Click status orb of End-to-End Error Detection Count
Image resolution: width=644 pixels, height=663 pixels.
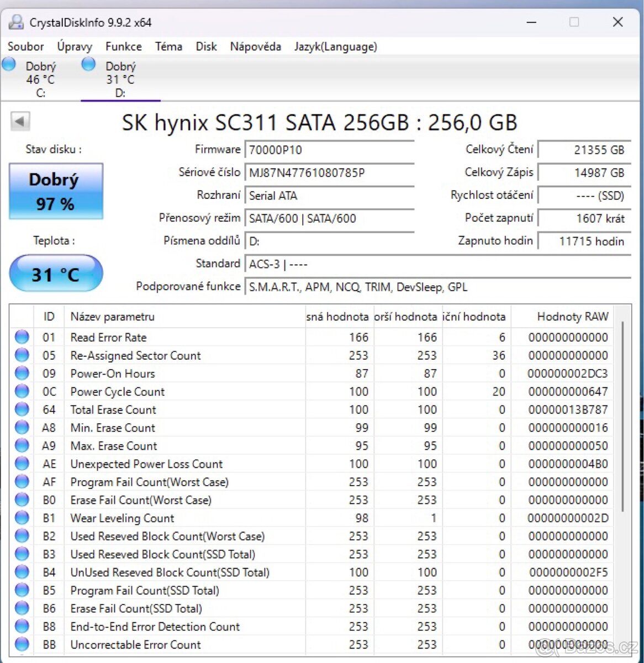[x=22, y=627]
